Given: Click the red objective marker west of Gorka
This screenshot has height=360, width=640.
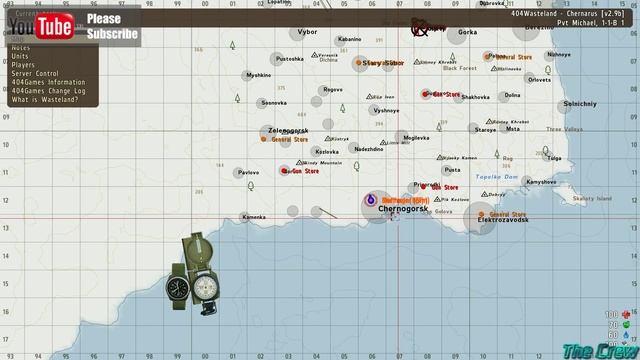Looking at the screenshot, I should (x=419, y=28).
